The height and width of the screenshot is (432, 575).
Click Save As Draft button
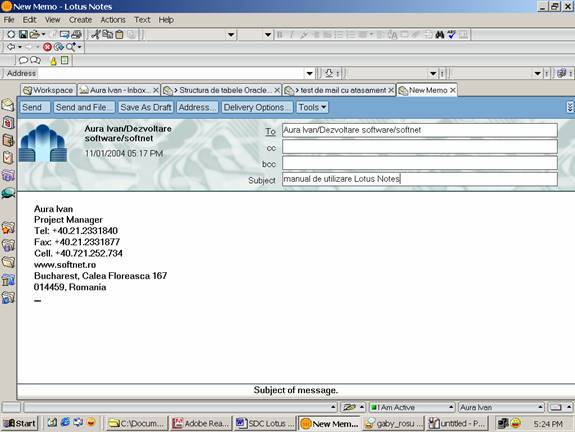click(146, 107)
